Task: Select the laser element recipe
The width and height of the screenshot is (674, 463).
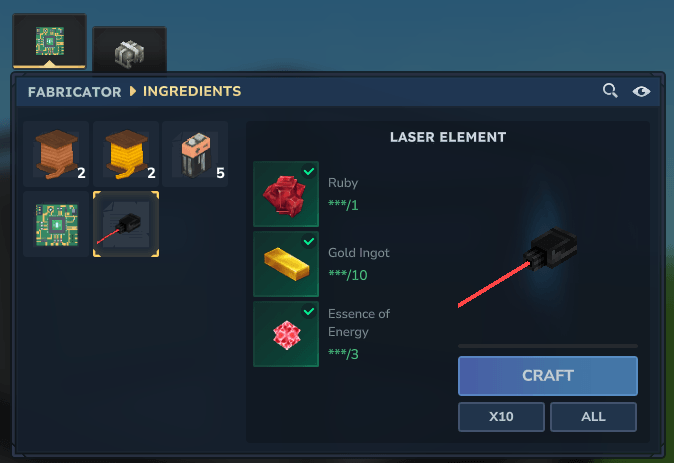Action: 126,224
